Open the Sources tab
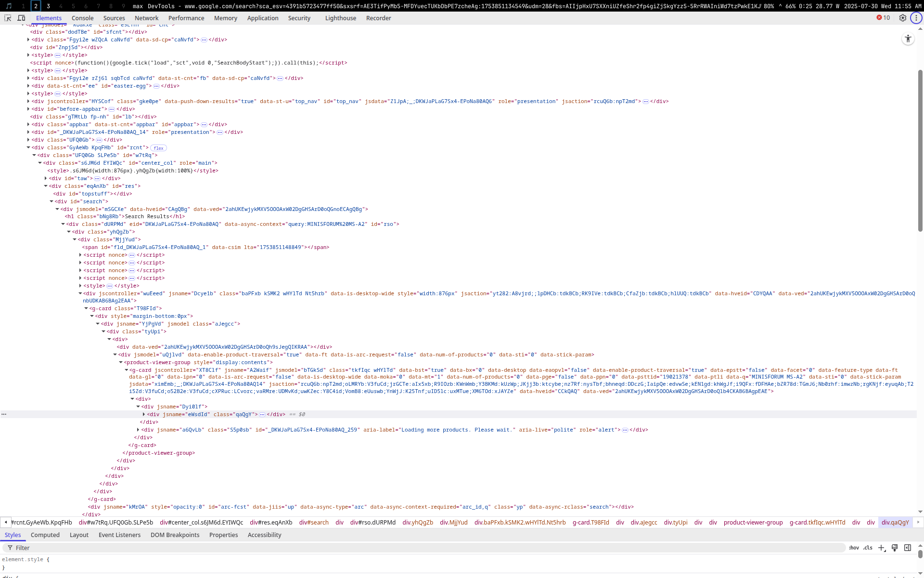 (x=114, y=18)
